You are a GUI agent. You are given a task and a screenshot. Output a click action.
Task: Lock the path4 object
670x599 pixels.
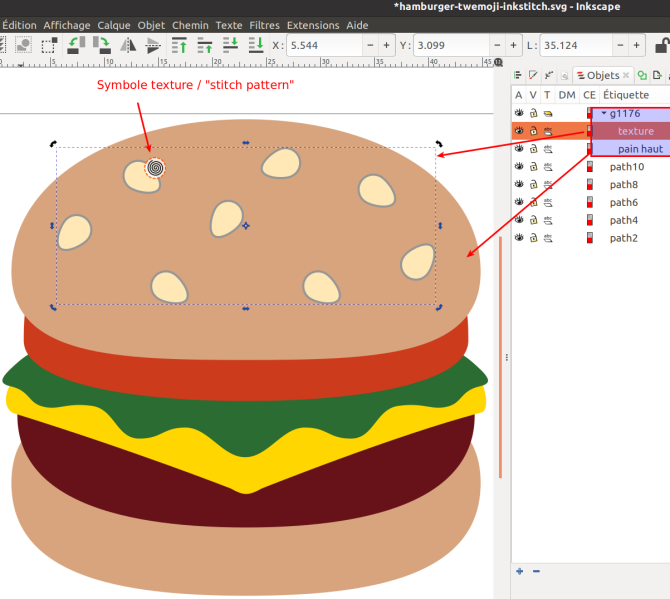tap(533, 220)
